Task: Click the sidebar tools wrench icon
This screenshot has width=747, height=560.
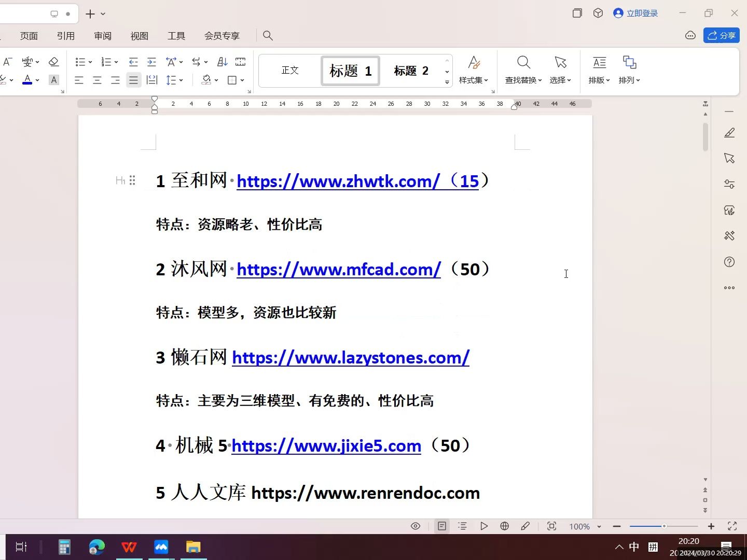Action: pos(729,236)
